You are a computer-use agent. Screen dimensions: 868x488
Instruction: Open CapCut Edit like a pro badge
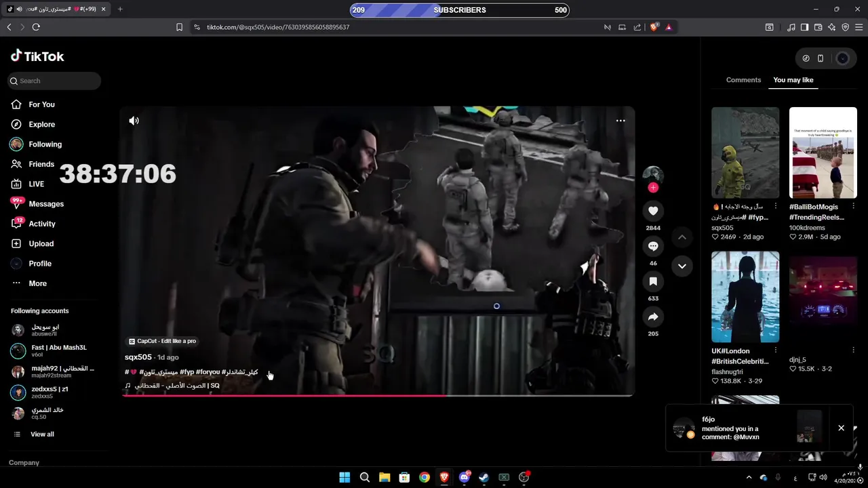tap(163, 341)
